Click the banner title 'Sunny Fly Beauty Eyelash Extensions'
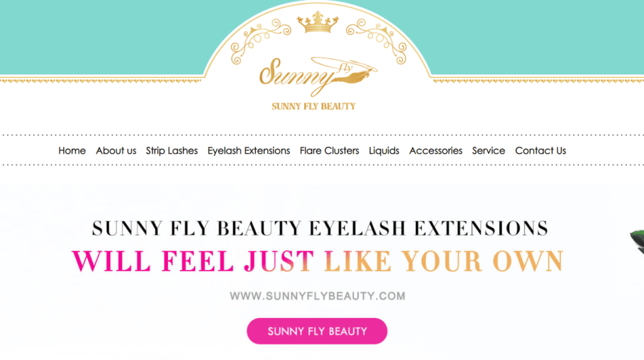Viewport: 644px width, 360px height. [x=320, y=228]
